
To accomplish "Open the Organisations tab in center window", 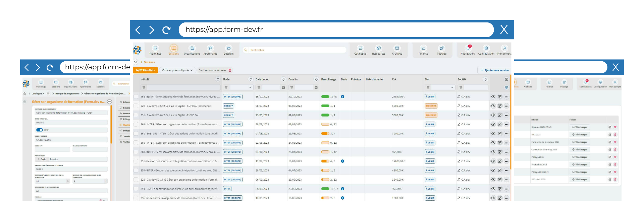I will pyautogui.click(x=192, y=50).
